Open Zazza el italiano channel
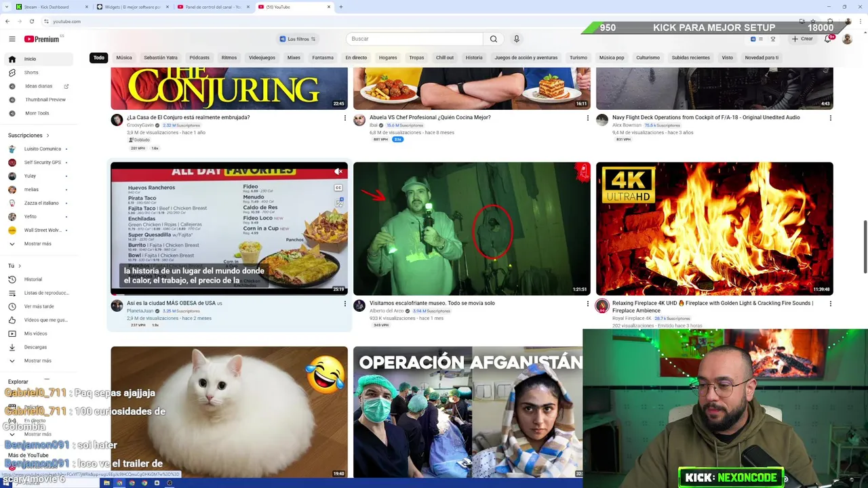The height and width of the screenshot is (488, 868). [x=39, y=203]
